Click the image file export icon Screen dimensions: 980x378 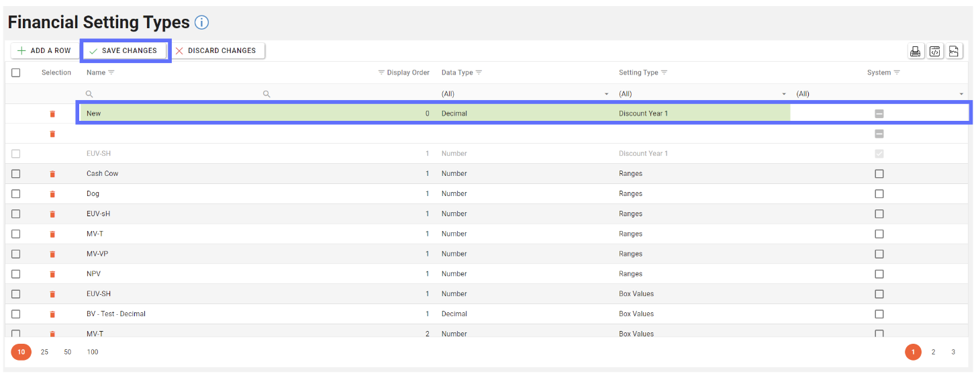pos(954,51)
